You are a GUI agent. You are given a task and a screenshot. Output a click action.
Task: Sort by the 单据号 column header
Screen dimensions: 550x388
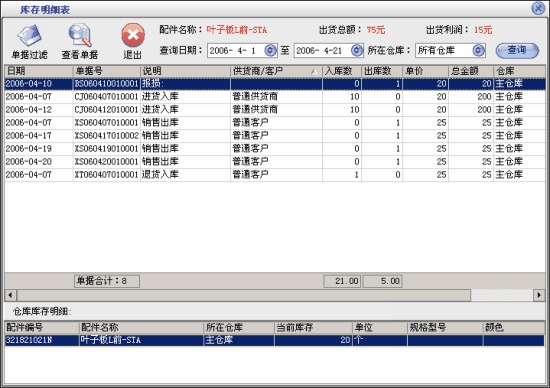pyautogui.click(x=106, y=71)
